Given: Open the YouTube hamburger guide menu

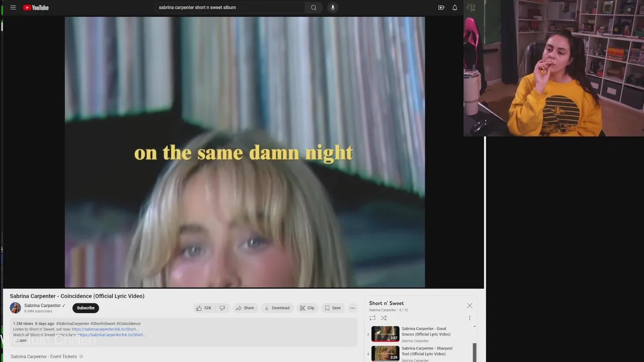Looking at the screenshot, I should click(x=13, y=8).
